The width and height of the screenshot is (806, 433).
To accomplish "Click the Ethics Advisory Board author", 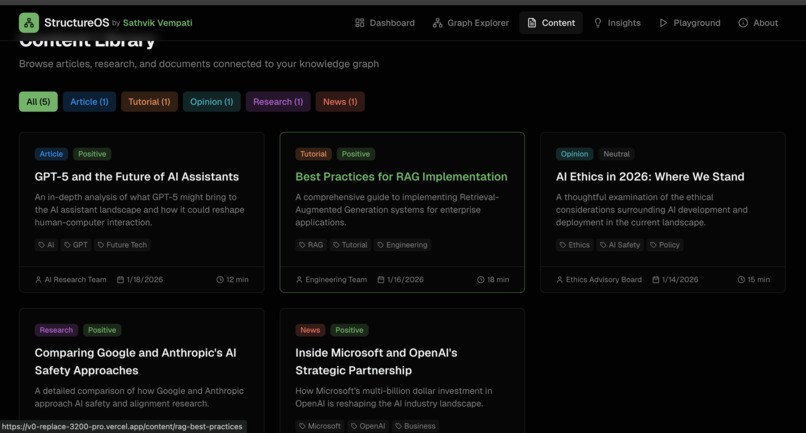I will point(599,280).
